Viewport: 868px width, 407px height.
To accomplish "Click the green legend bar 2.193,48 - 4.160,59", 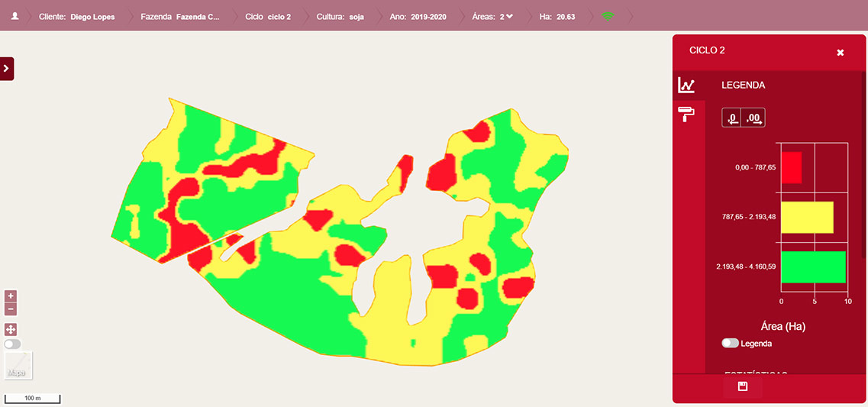I will [x=812, y=267].
